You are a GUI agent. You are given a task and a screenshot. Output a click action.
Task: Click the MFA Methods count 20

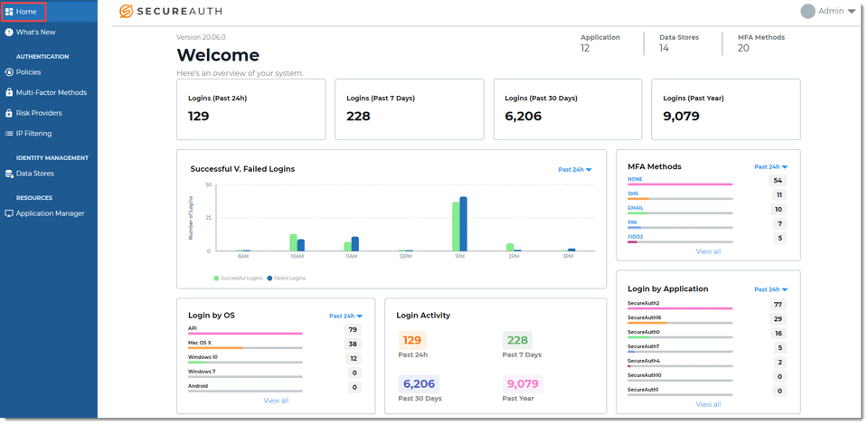(743, 48)
